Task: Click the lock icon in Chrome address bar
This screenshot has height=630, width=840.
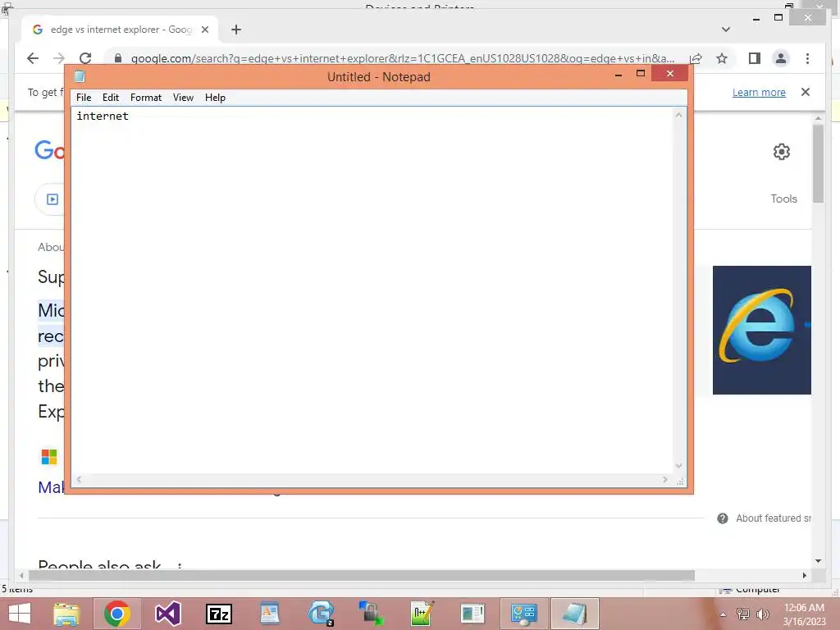Action: [x=118, y=58]
